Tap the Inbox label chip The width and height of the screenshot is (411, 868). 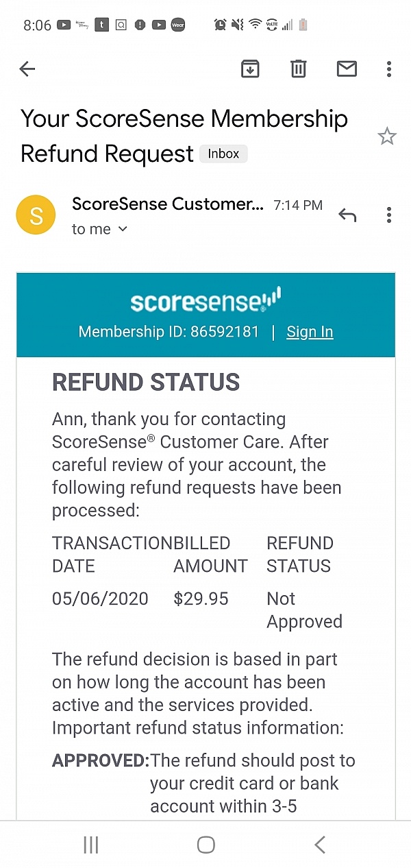click(x=223, y=154)
